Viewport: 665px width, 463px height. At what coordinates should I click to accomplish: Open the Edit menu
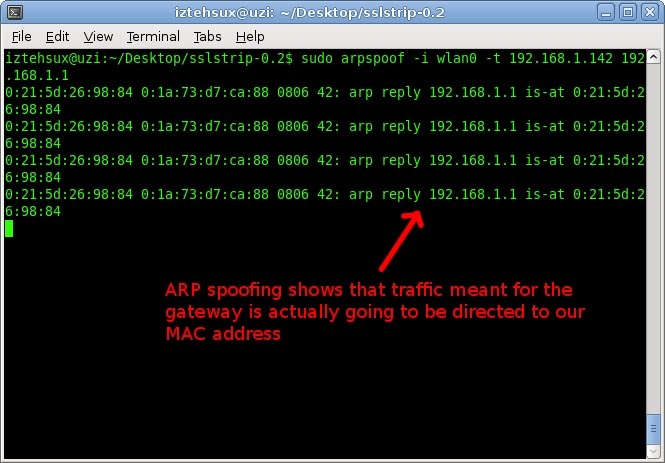pyautogui.click(x=57, y=37)
